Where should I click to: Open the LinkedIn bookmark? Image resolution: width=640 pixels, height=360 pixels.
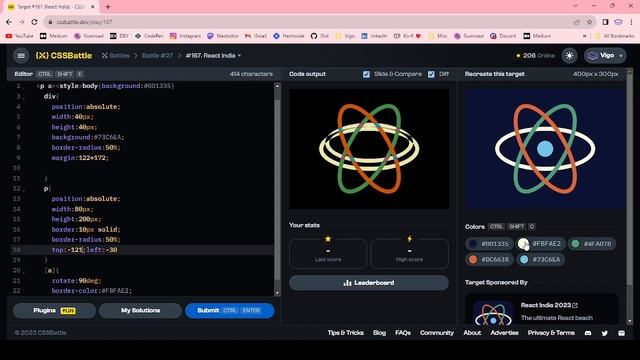[374, 36]
